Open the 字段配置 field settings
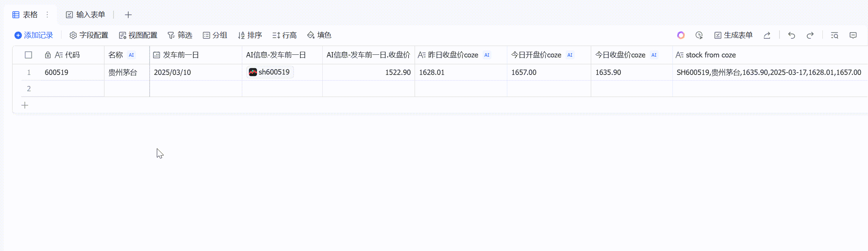Screen dimensions: 868x251 89,35
